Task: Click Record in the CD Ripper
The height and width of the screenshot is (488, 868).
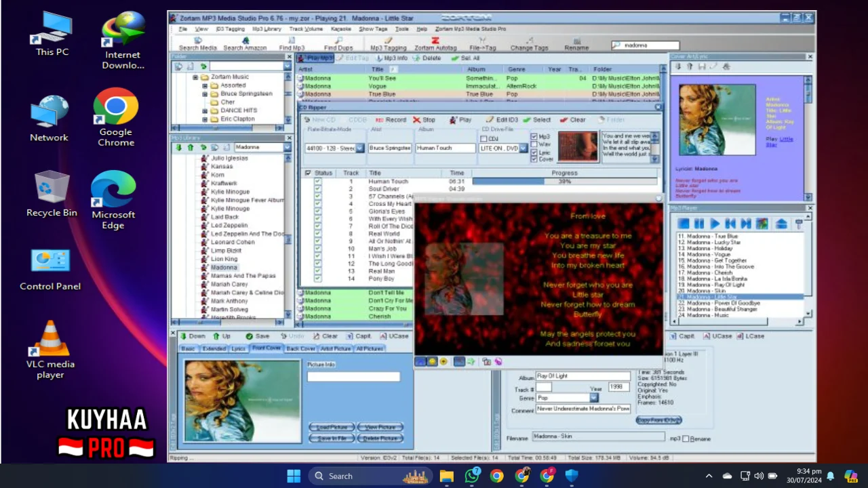Action: tap(390, 120)
